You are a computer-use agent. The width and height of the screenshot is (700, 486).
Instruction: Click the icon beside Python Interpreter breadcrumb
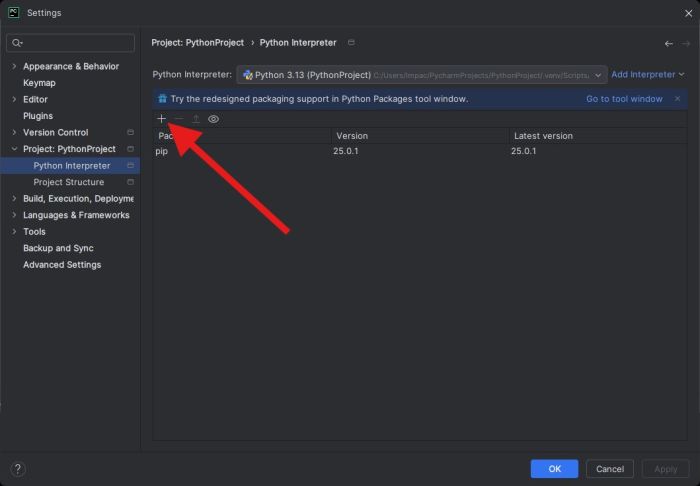(x=350, y=43)
